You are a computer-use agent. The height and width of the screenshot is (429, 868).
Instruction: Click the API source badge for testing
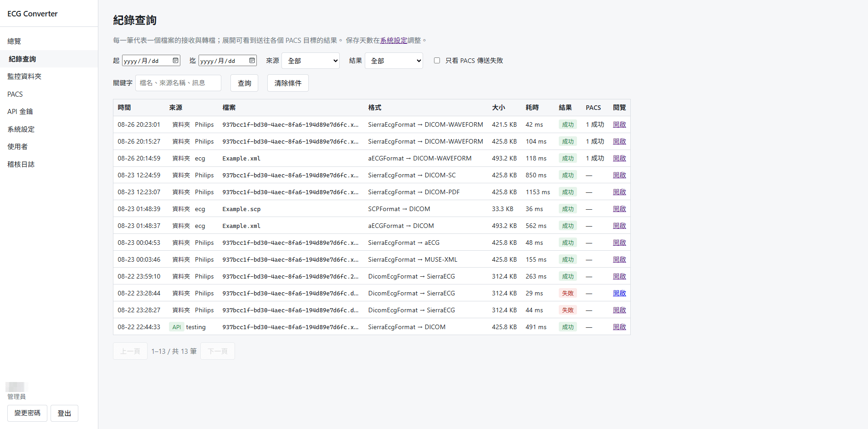(176, 327)
